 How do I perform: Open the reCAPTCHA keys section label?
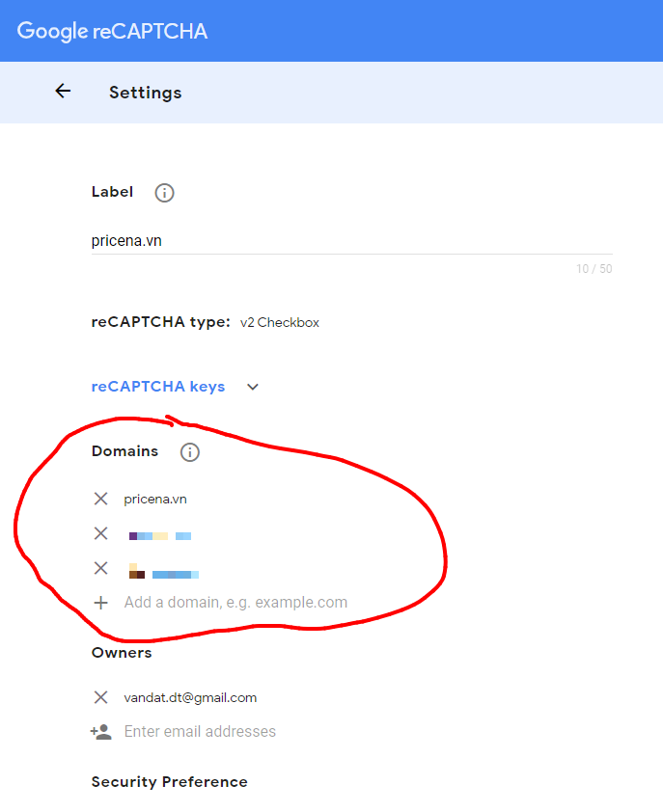tap(158, 387)
